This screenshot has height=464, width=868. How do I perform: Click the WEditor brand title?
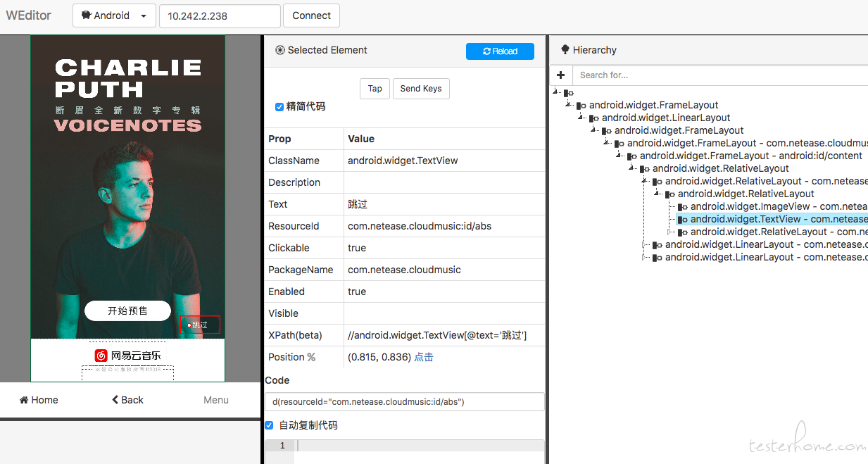[29, 15]
